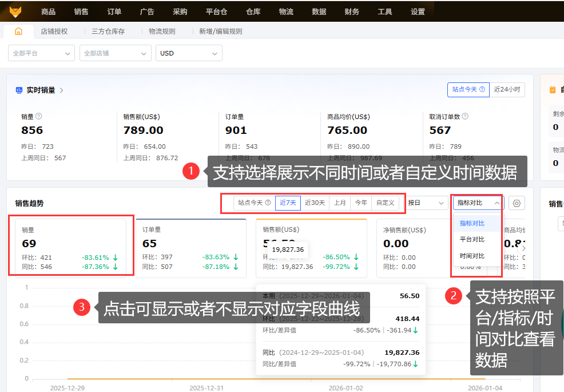
Task: Click the help icon beside 取消订单数
Action: tap(465, 116)
